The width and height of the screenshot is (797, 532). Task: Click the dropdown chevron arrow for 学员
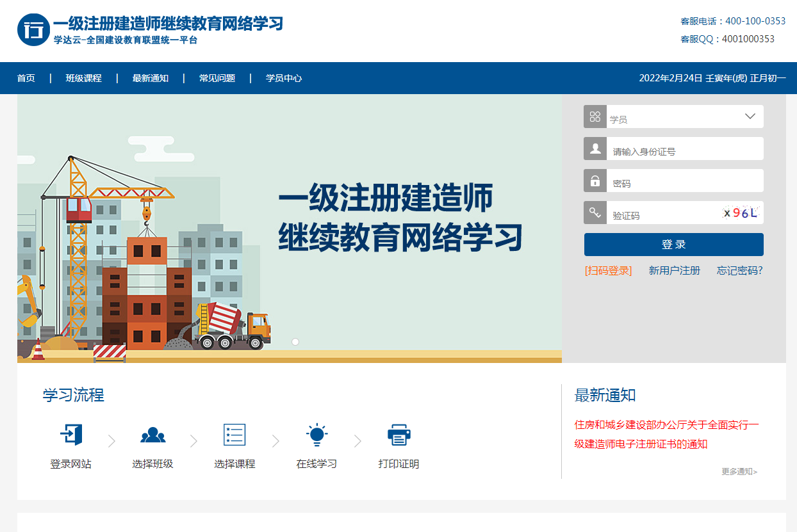[x=750, y=117]
